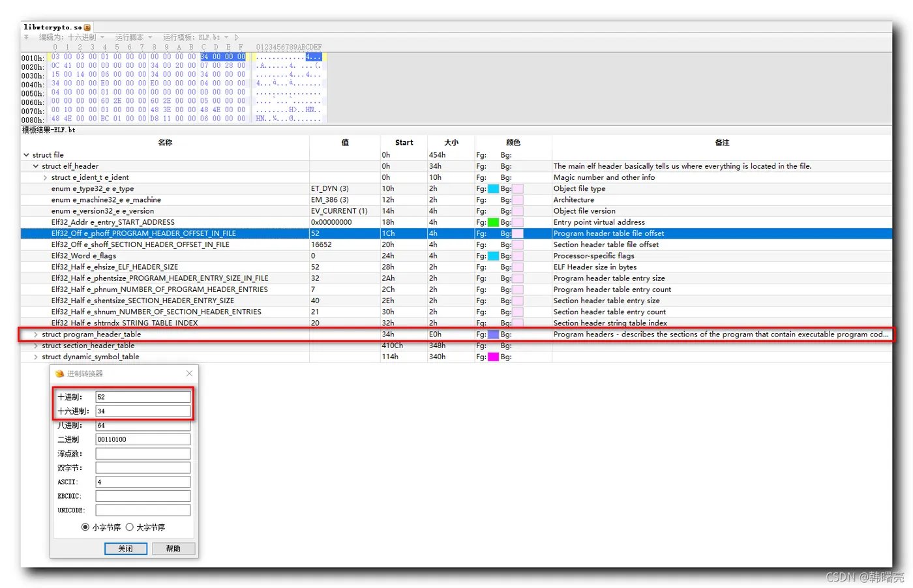Click the 双字节 input field

click(x=143, y=468)
